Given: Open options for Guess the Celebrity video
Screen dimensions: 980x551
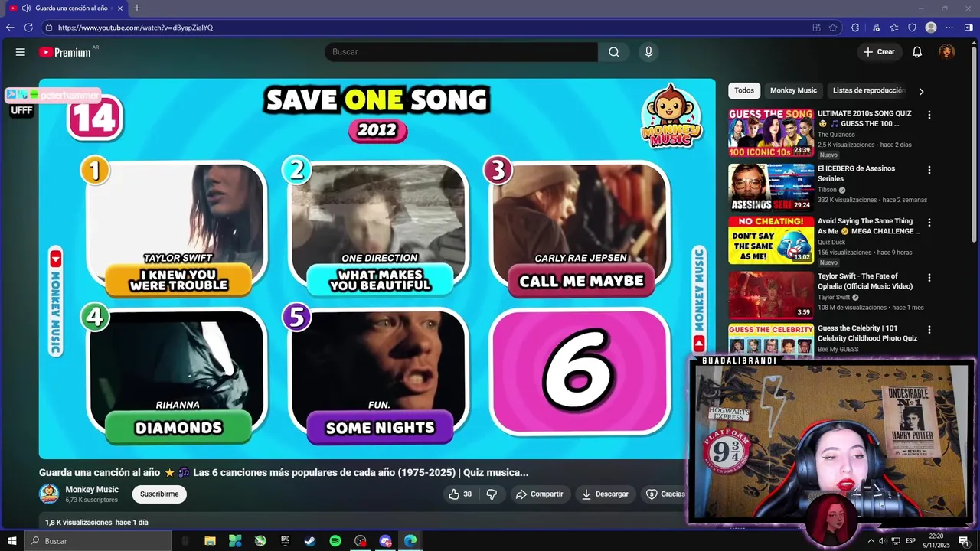Looking at the screenshot, I should [x=929, y=330].
